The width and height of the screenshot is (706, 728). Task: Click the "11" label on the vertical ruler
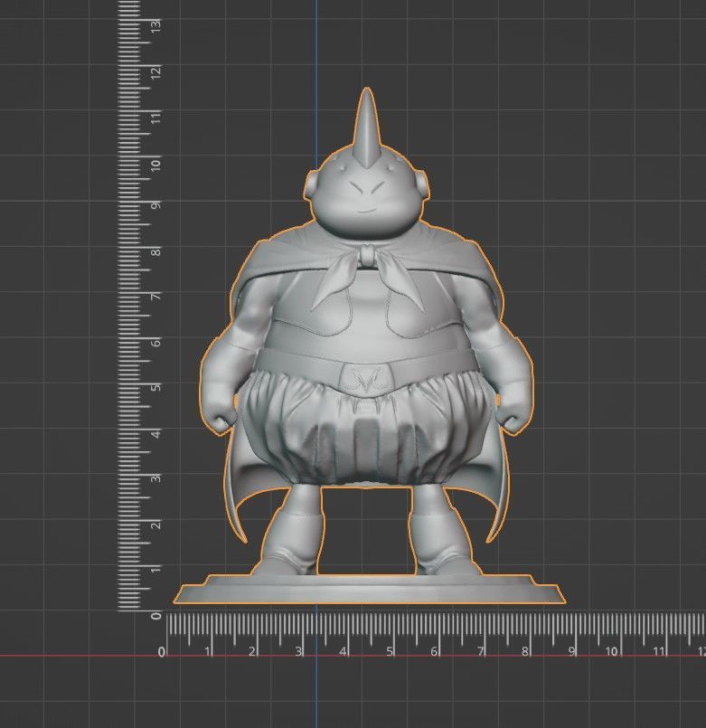156,117
